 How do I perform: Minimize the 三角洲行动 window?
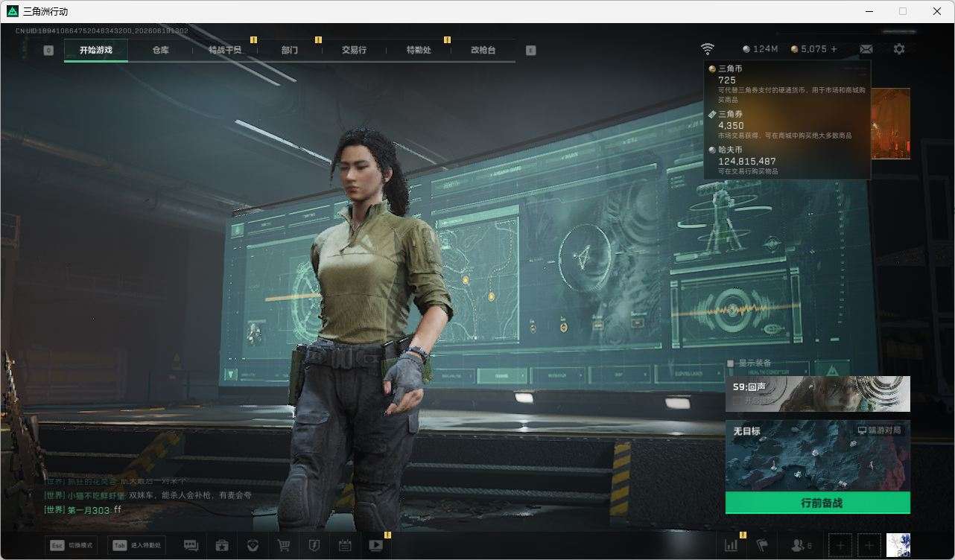point(869,11)
